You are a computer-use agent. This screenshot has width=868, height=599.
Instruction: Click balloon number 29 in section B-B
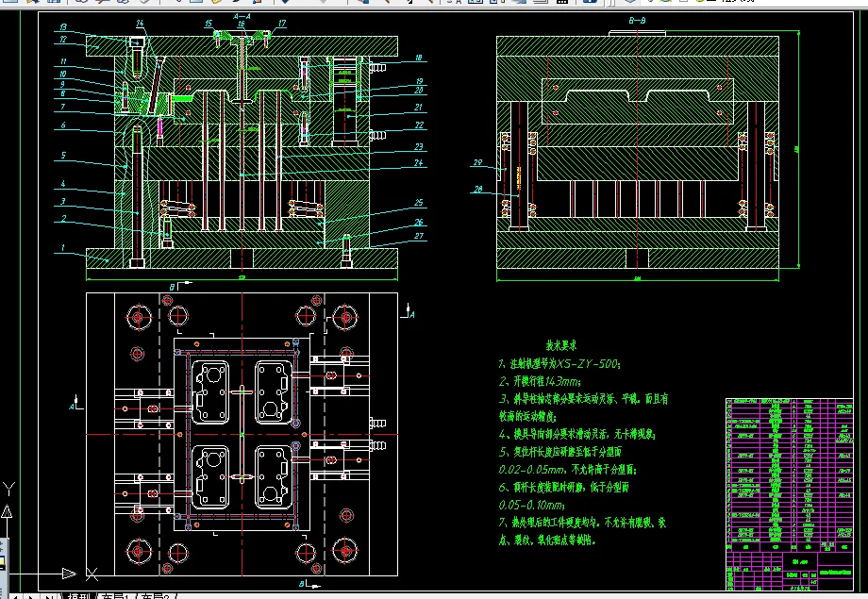click(477, 162)
